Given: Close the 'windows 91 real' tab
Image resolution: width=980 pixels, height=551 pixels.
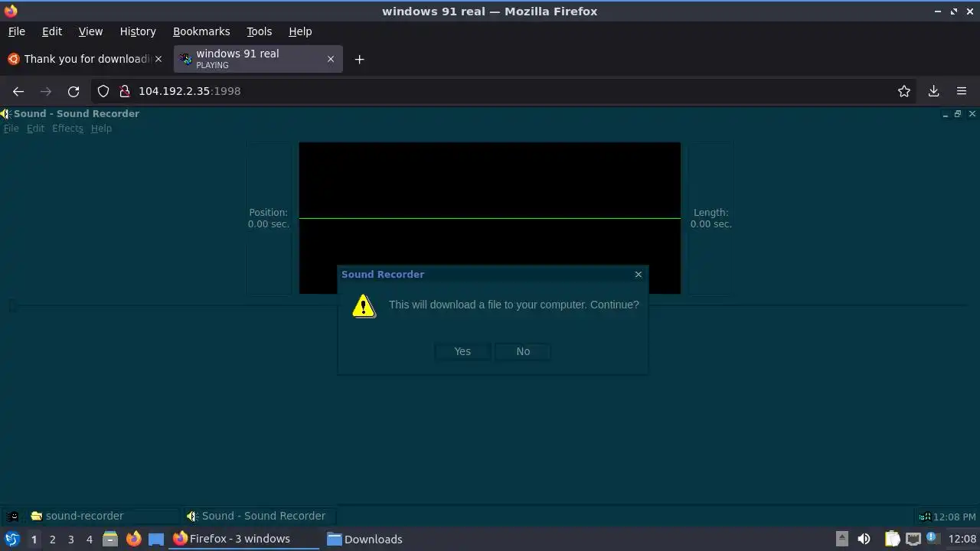Looking at the screenshot, I should pos(331,59).
